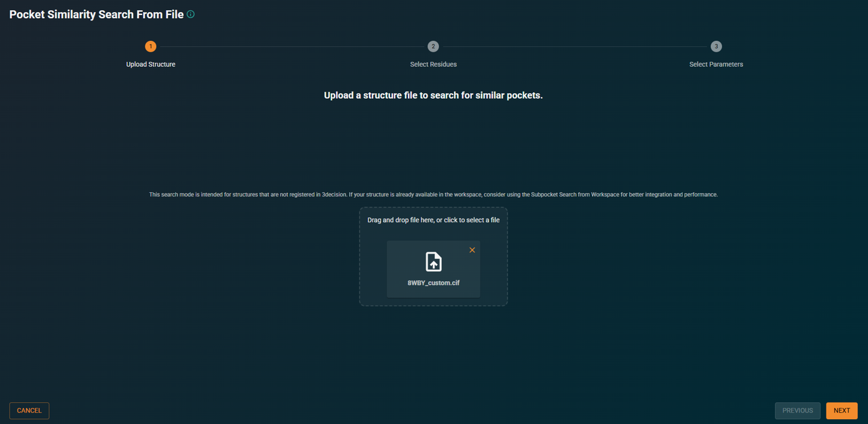
Task: Click the step 2 circle indicator
Action: [x=433, y=46]
